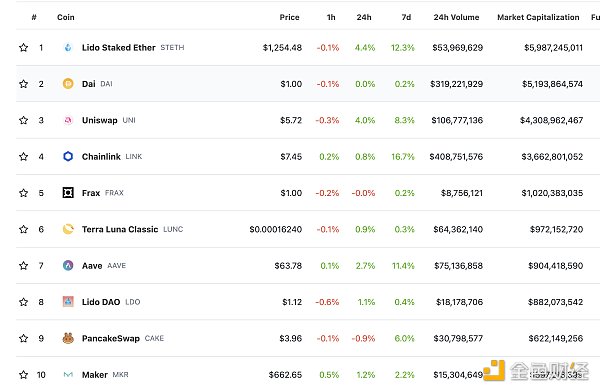This screenshot has height=392, width=600.
Task: Click the Uniswap unicorn icon
Action: [x=68, y=120]
